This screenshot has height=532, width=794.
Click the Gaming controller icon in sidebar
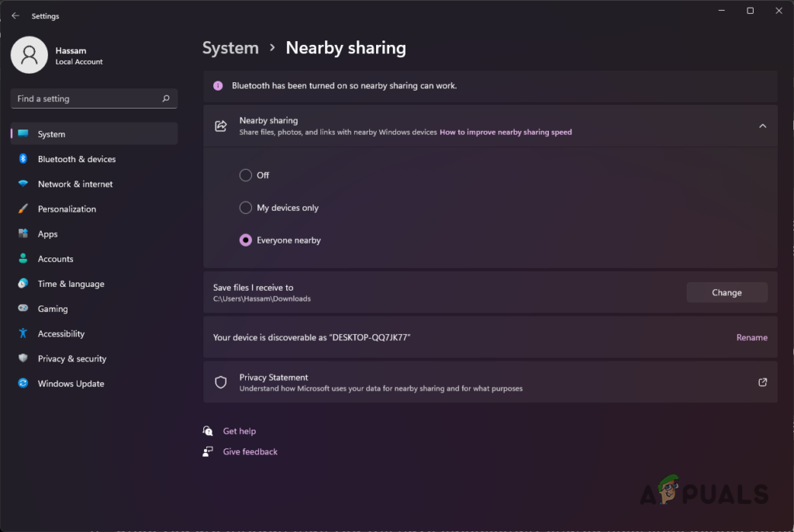[x=22, y=308]
